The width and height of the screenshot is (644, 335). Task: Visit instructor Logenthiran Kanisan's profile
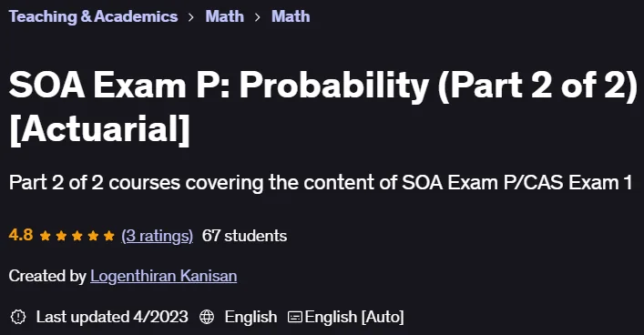click(163, 276)
